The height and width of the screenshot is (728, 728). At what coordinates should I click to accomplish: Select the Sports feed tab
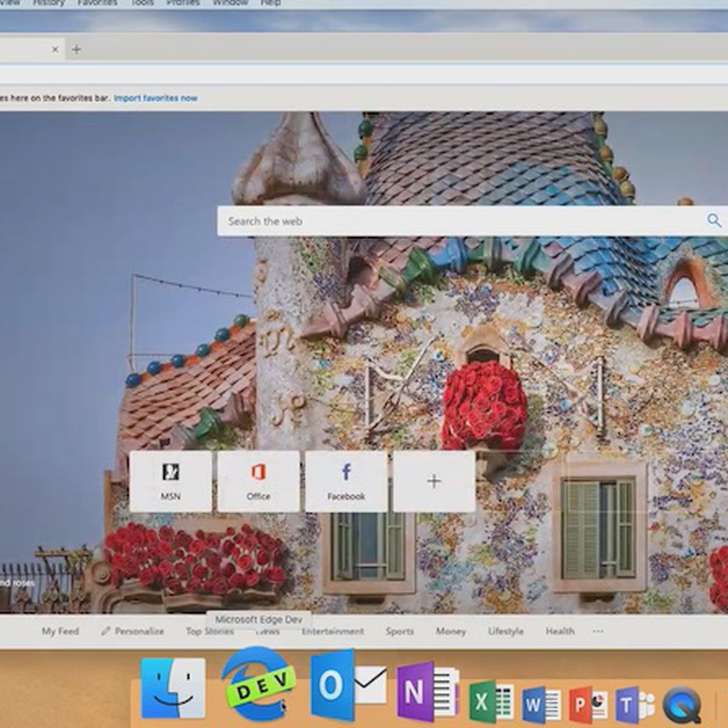400,631
